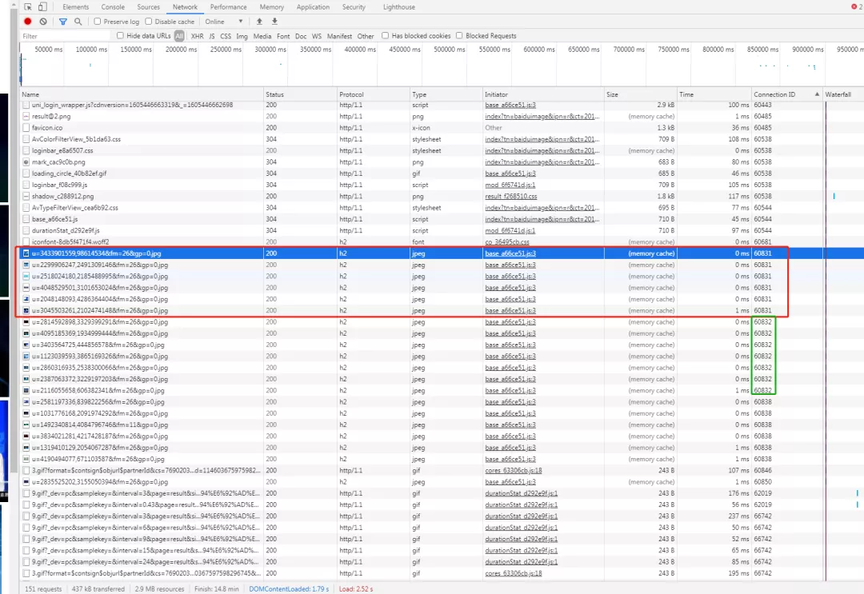
Task: Switch to the Console tab
Action: [113, 7]
